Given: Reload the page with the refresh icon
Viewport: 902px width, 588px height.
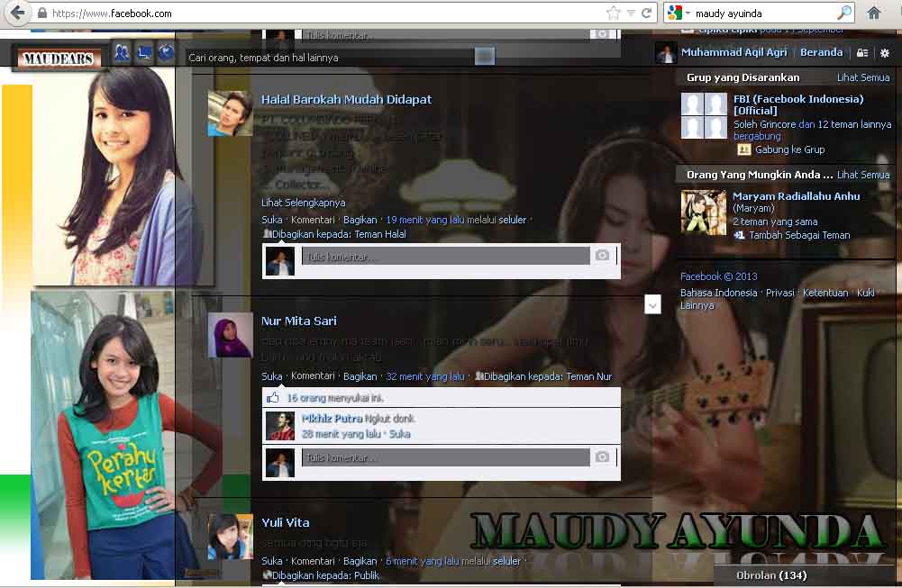Looking at the screenshot, I should click(x=646, y=13).
